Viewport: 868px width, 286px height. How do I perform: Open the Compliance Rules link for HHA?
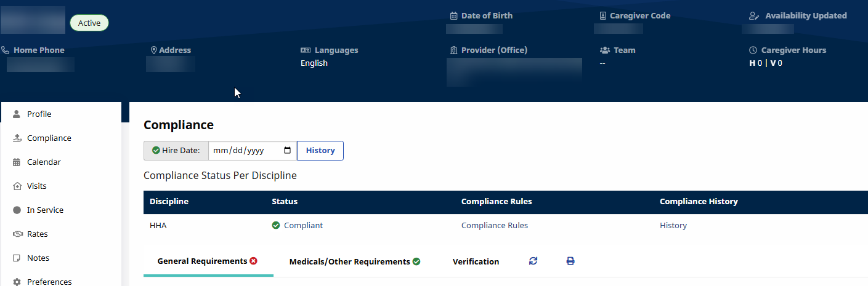click(x=494, y=226)
